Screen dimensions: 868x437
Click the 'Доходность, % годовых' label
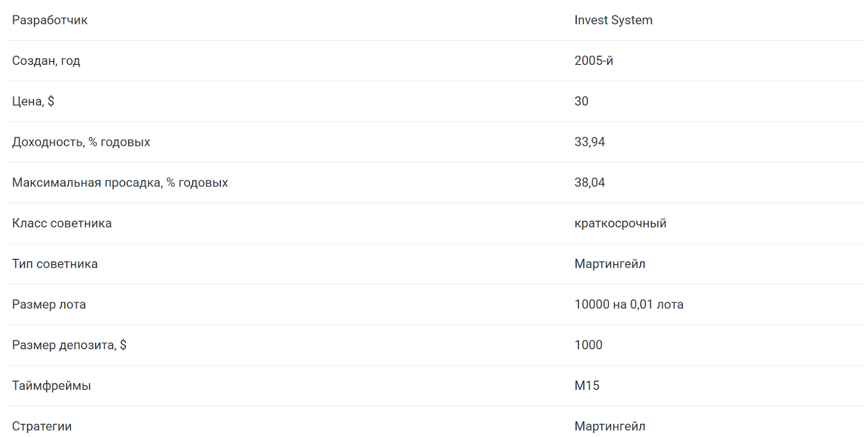[x=81, y=142]
